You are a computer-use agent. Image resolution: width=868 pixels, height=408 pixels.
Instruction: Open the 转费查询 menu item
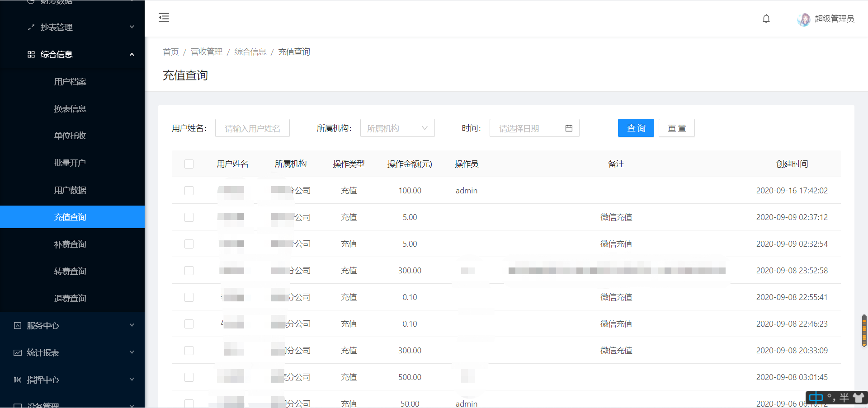72,272
